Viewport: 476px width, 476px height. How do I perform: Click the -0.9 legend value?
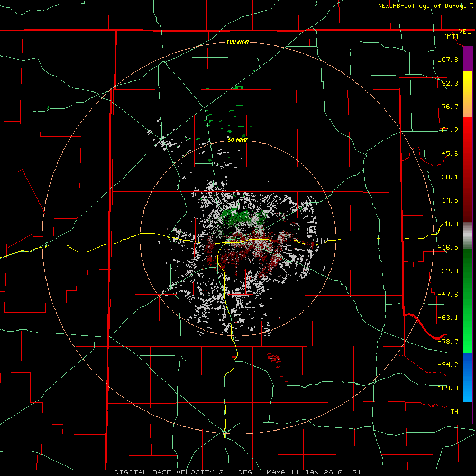pos(451,224)
